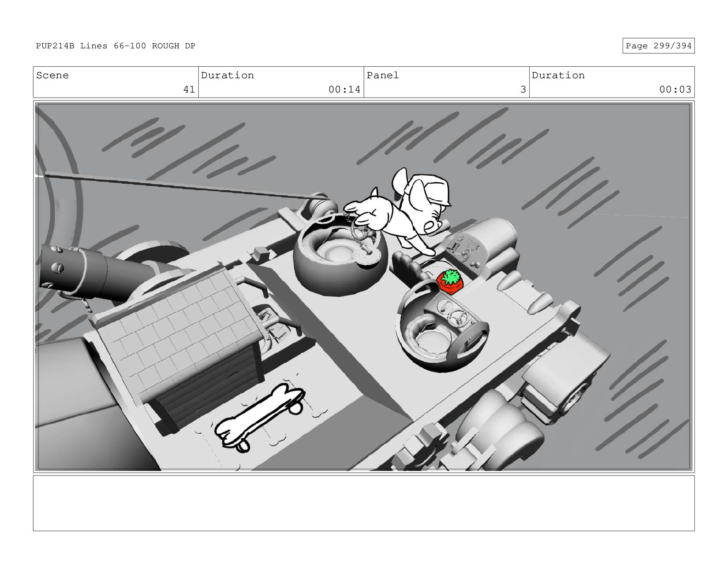This screenshot has height=564, width=728.
Task: Click the storyboard panel image
Action: coord(364,287)
